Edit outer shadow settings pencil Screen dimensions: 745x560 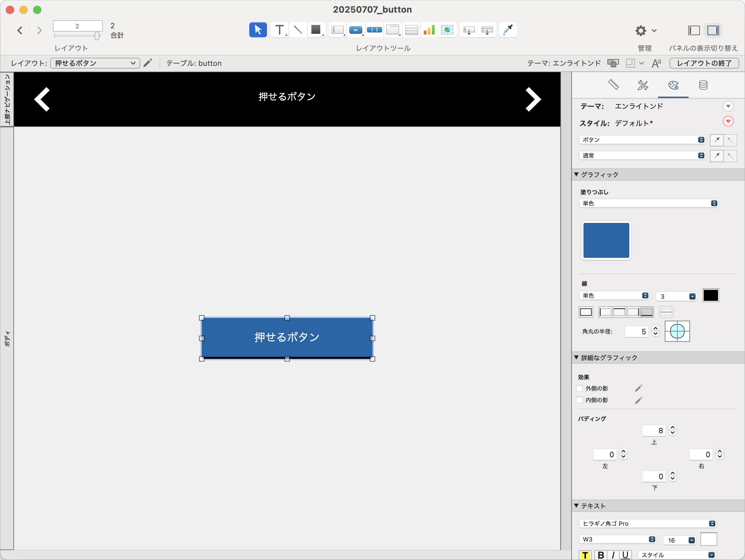click(x=638, y=388)
